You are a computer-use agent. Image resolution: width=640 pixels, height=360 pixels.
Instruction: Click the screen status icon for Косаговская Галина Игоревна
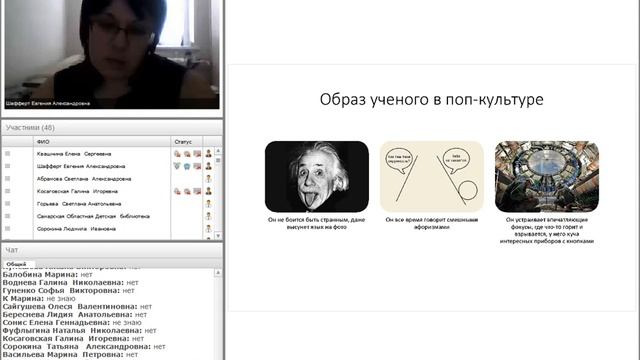(x=197, y=191)
